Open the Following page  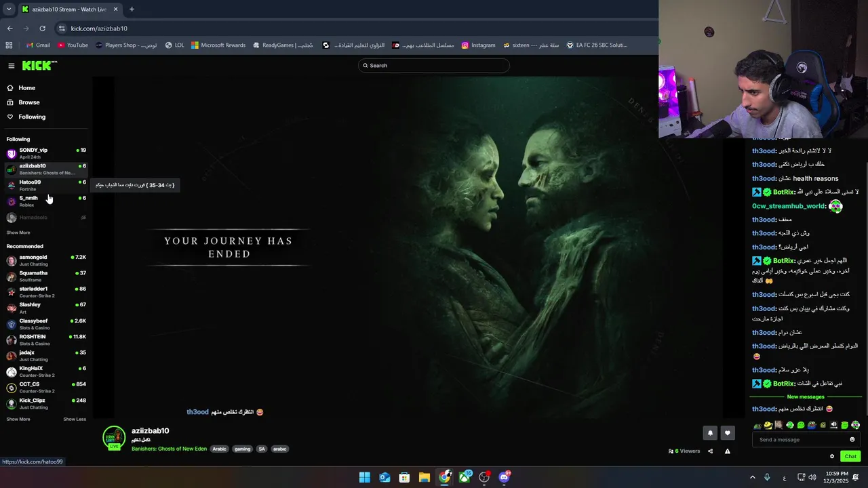(26, 117)
